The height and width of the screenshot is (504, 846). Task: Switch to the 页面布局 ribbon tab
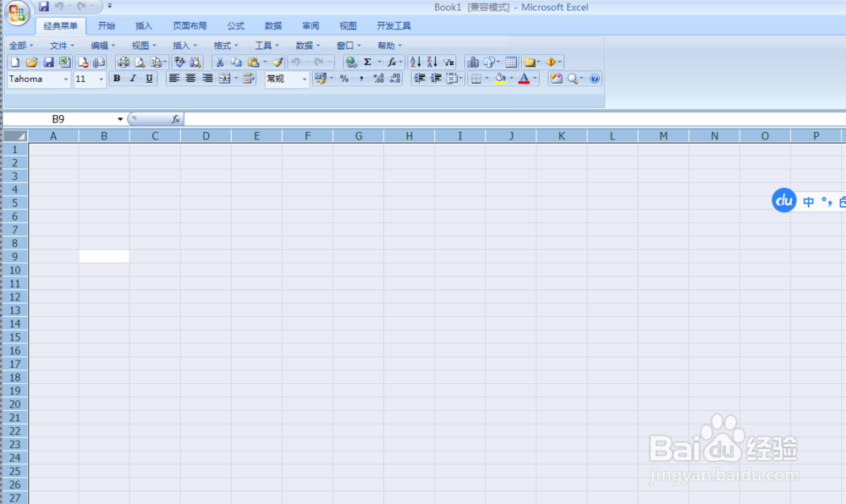(190, 26)
